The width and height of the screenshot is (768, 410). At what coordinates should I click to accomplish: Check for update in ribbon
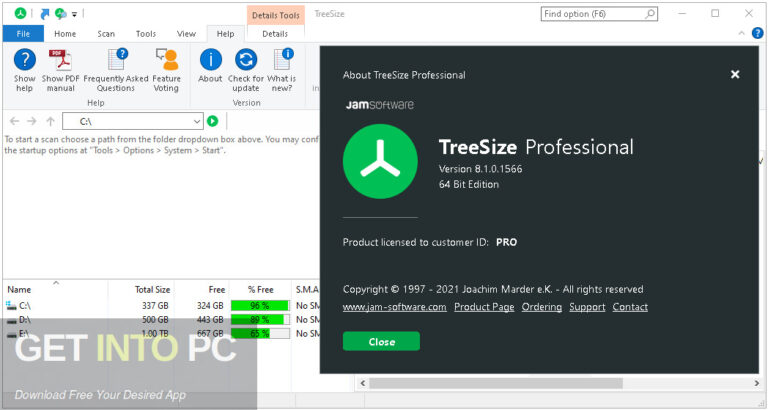point(246,70)
